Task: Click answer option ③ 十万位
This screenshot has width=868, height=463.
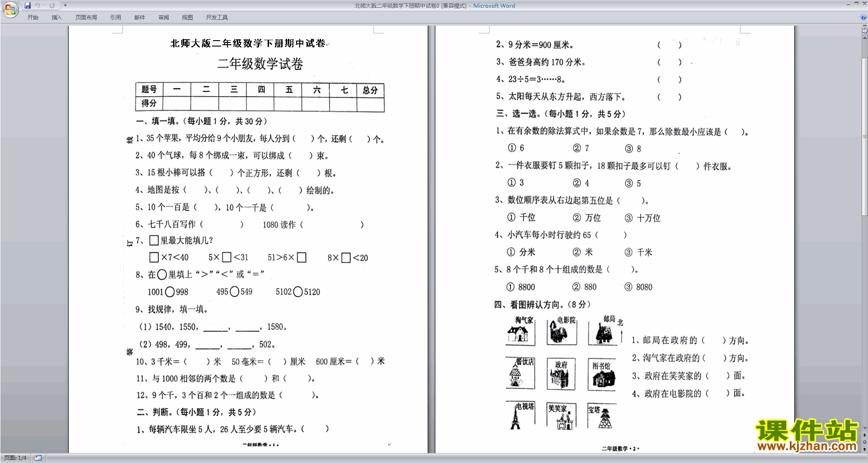Action: click(642, 218)
